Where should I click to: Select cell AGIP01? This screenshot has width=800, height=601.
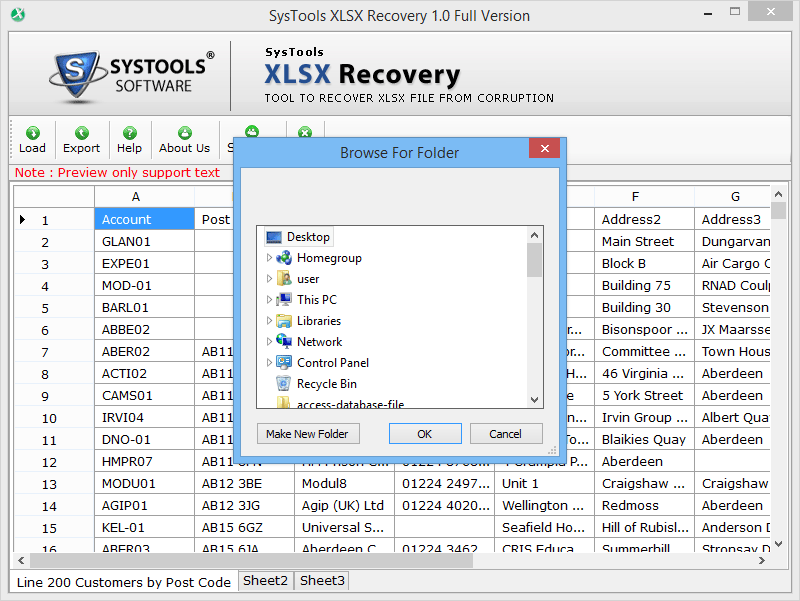[x=144, y=505]
